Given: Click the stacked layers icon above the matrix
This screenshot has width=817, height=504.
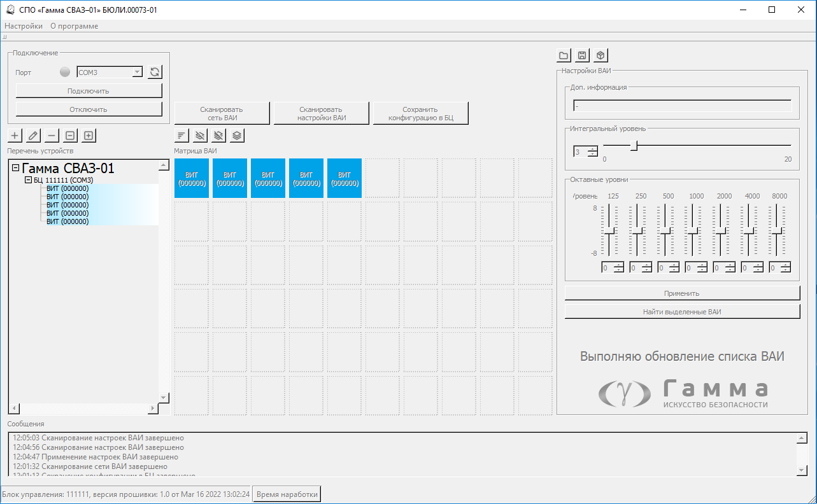Looking at the screenshot, I should [x=237, y=135].
